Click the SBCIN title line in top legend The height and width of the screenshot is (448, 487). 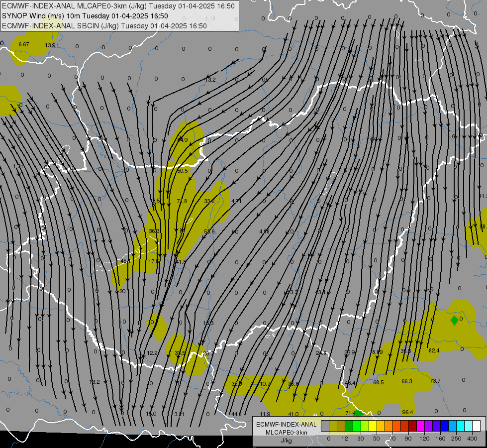pyautogui.click(x=104, y=26)
